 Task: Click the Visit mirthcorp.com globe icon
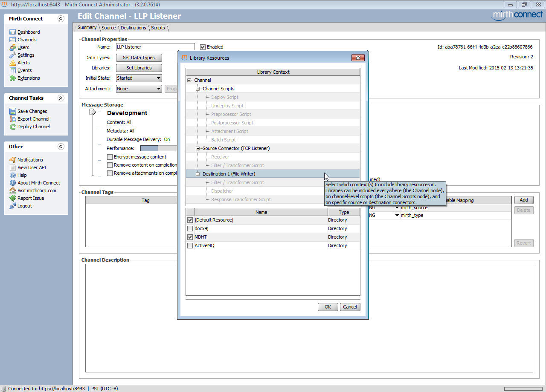(x=13, y=190)
